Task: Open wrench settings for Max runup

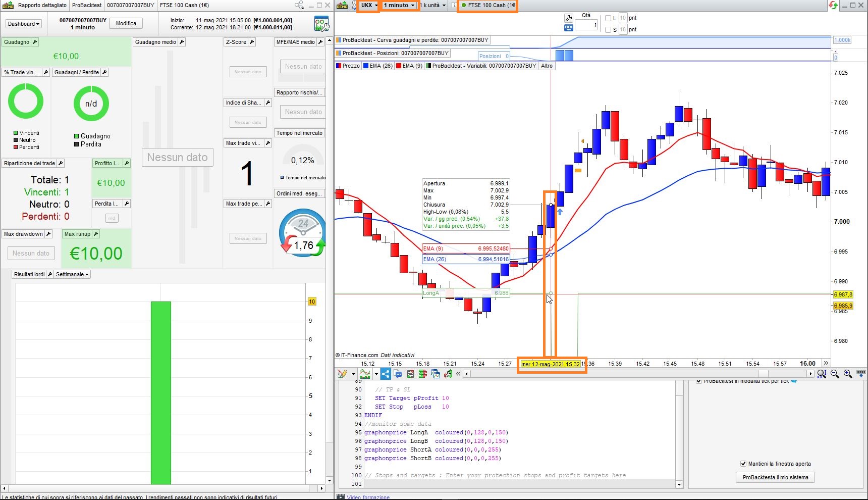Action: (x=96, y=234)
